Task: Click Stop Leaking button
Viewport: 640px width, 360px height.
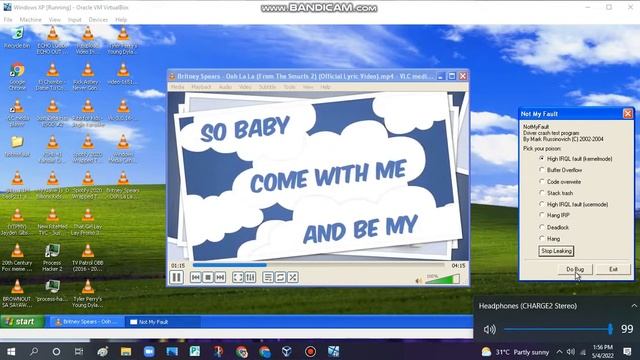Action: pyautogui.click(x=556, y=251)
